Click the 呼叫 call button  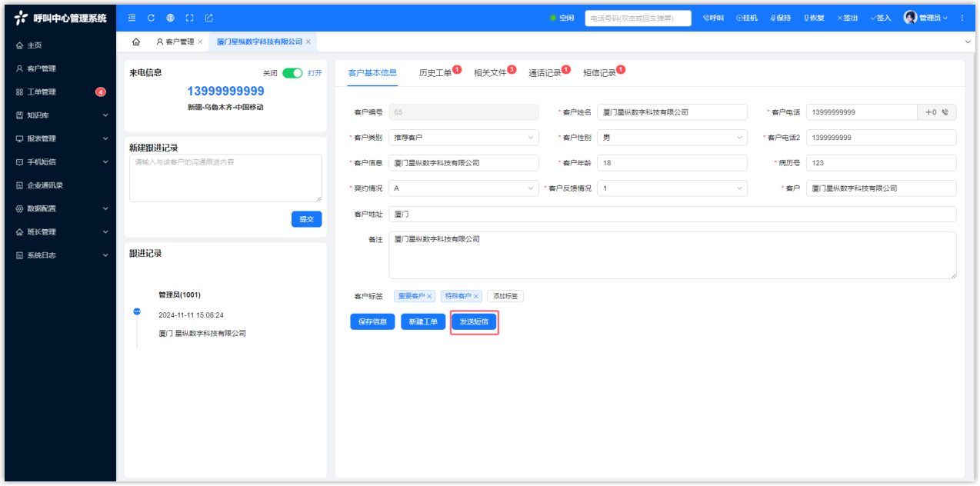click(714, 18)
